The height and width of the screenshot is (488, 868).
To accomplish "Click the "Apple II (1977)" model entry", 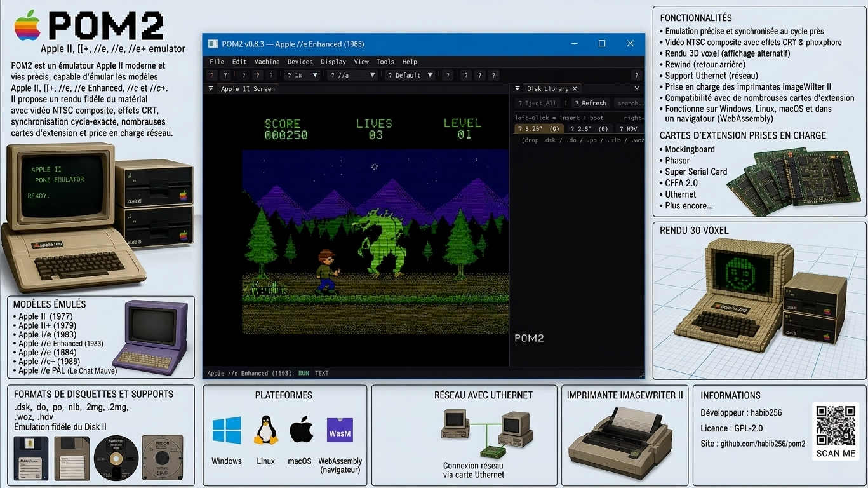I will click(x=45, y=316).
